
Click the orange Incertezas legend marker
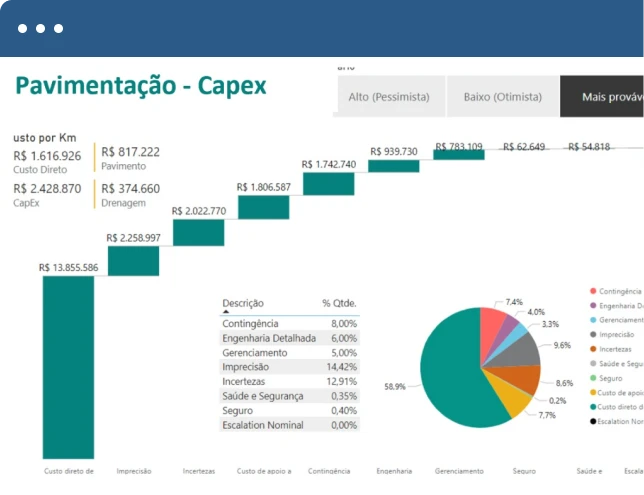(x=593, y=349)
